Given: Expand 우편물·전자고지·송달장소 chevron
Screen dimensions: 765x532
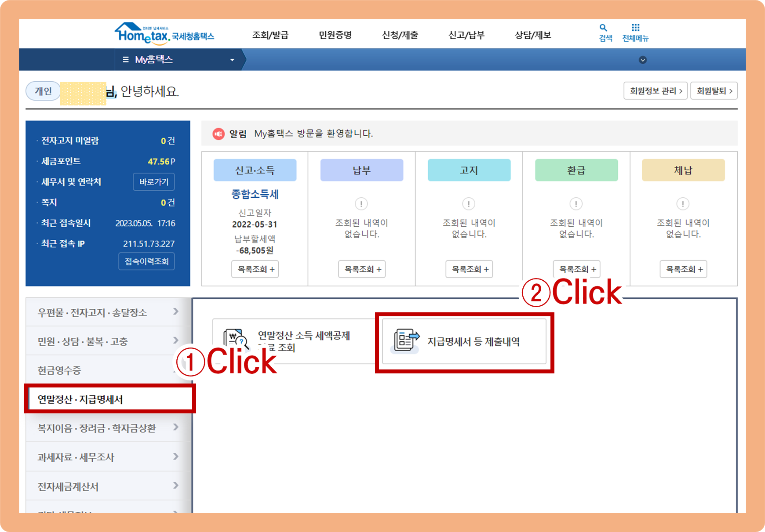Looking at the screenshot, I should coord(176,311).
